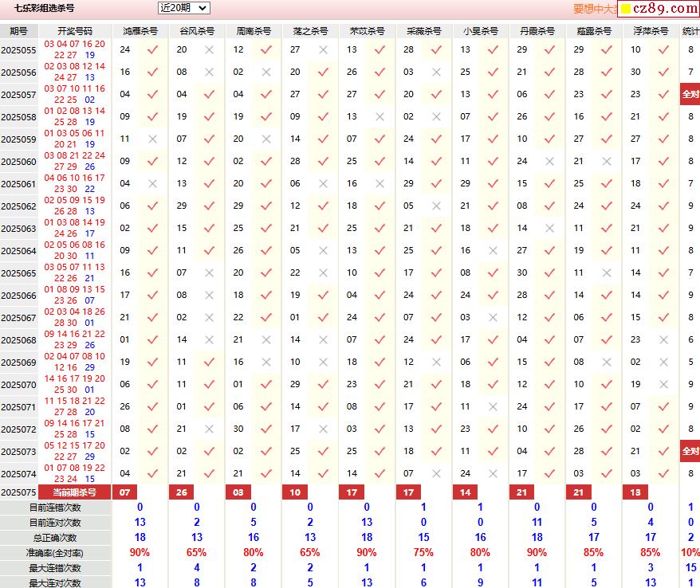Click the cross mark for 谷风杀号 in row 2025065
The image size is (700, 588).
(x=210, y=272)
